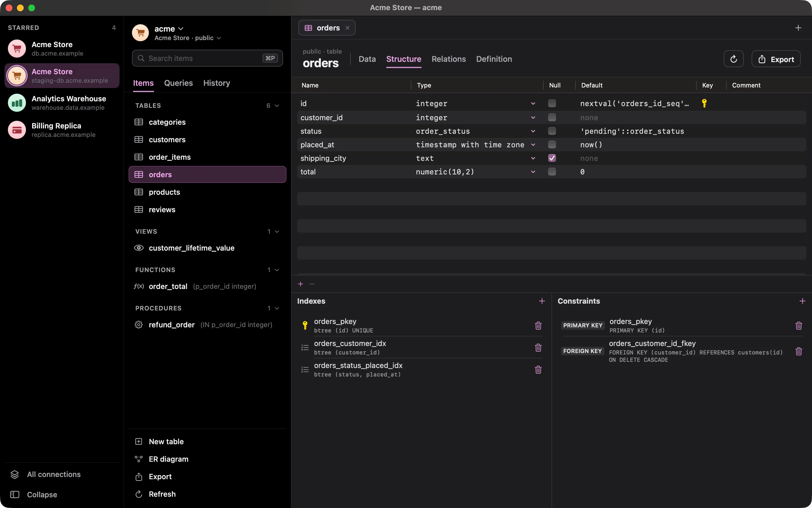
Task: Open type dropdown for status column
Action: tap(533, 131)
